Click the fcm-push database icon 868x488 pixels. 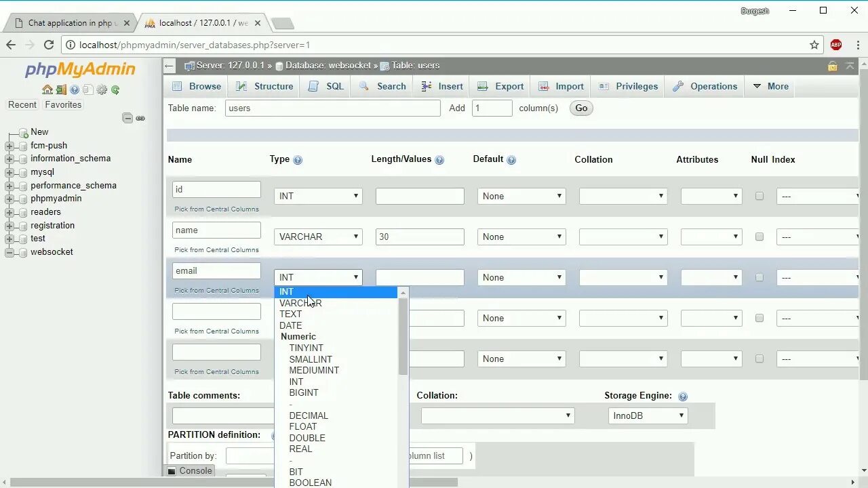(x=24, y=146)
